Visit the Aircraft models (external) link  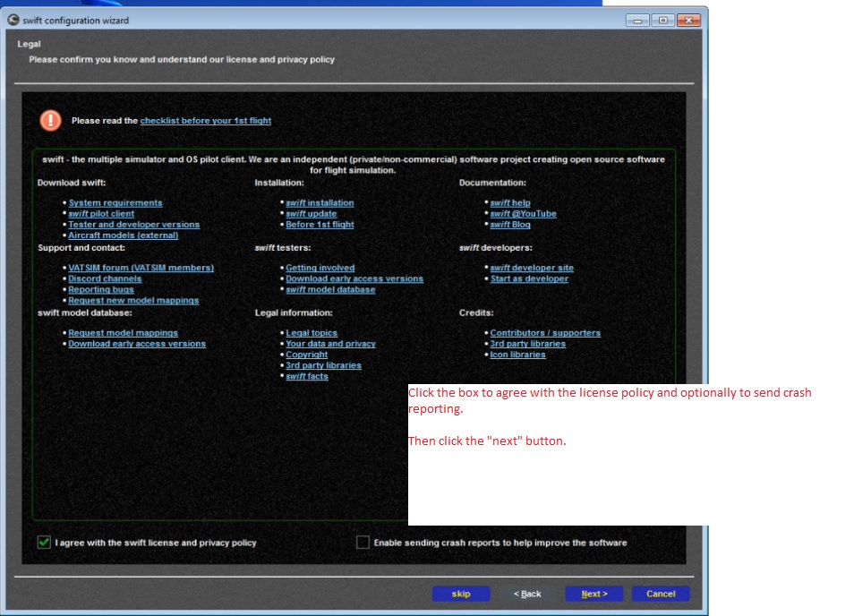tap(124, 235)
